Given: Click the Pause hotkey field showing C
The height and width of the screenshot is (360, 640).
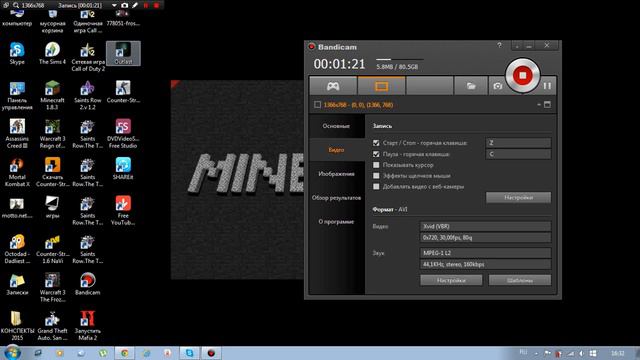Looking at the screenshot, I should (518, 154).
